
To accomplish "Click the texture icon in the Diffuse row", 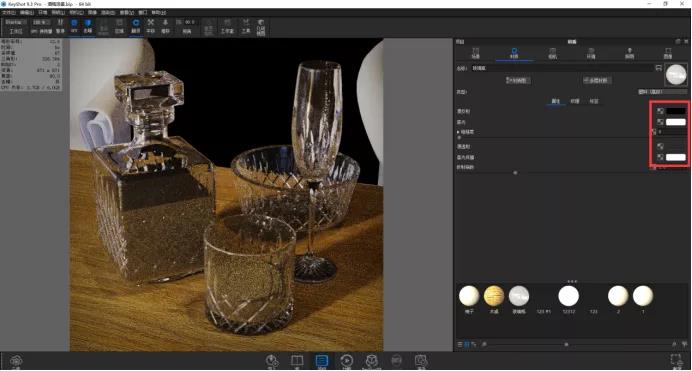I will tap(660, 111).
